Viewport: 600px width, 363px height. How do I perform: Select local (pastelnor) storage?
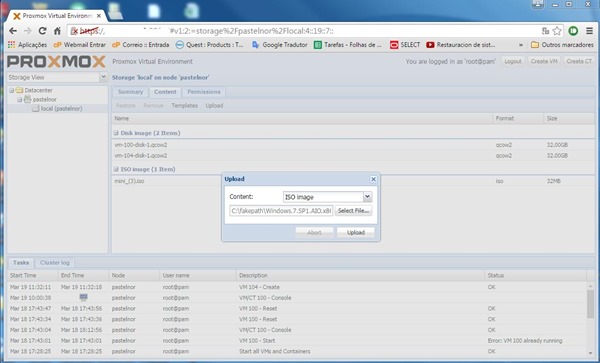point(62,109)
